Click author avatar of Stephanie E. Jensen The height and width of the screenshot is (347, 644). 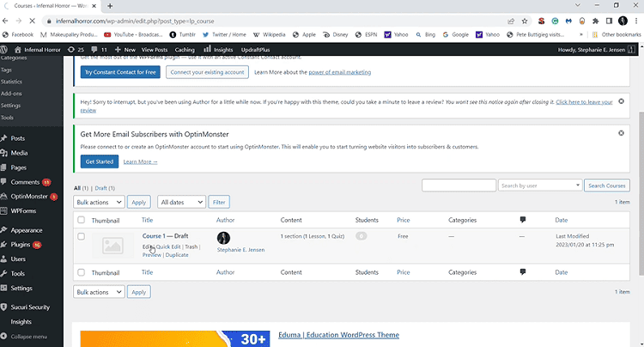(x=223, y=238)
